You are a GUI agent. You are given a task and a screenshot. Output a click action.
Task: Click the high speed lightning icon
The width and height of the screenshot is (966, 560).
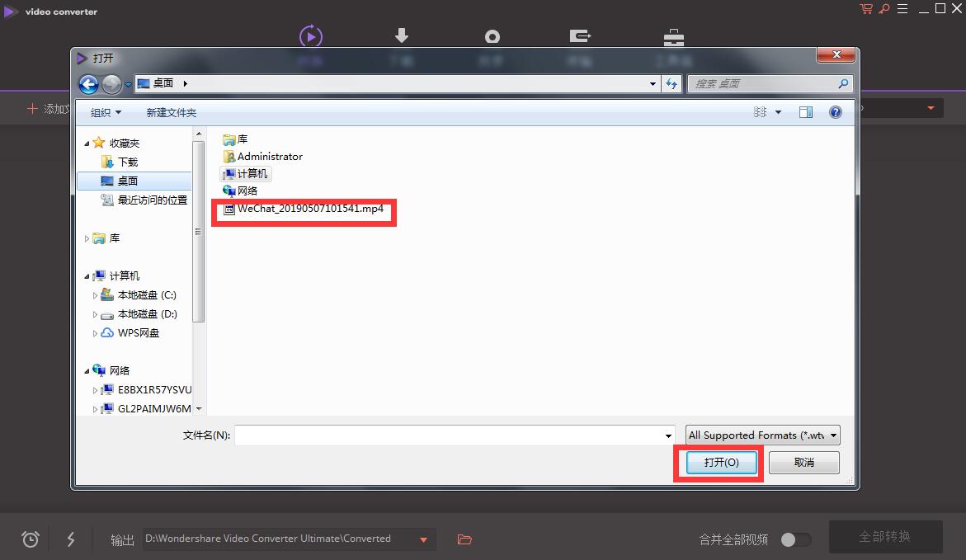(71, 539)
